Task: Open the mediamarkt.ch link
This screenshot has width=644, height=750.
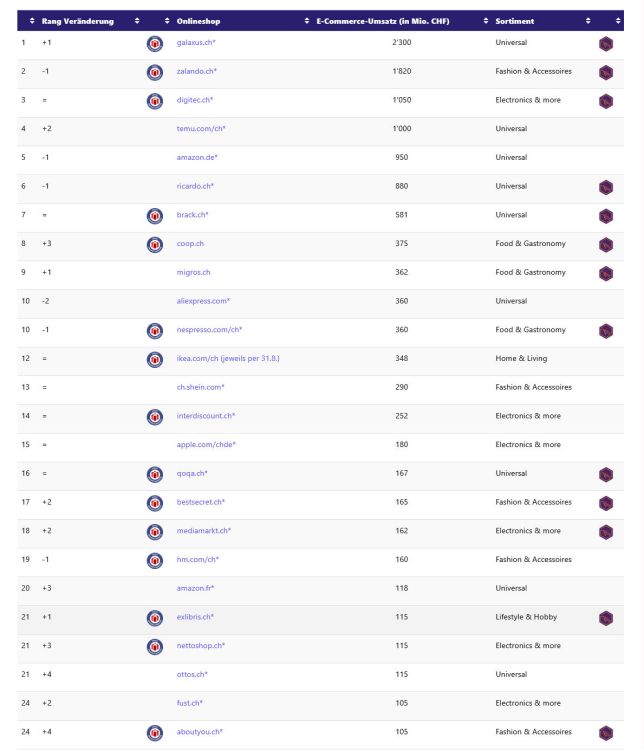Action: point(204,530)
